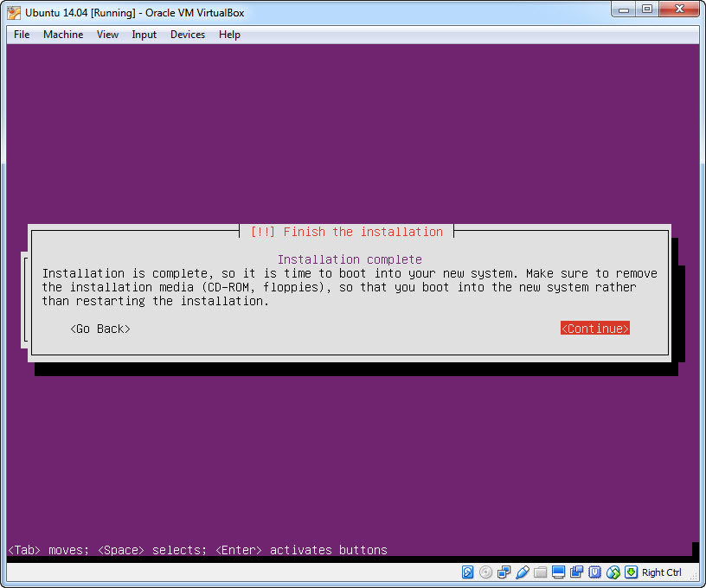Click the CPU virtualization status icon
Image resolution: width=706 pixels, height=588 pixels.
pyautogui.click(x=594, y=572)
